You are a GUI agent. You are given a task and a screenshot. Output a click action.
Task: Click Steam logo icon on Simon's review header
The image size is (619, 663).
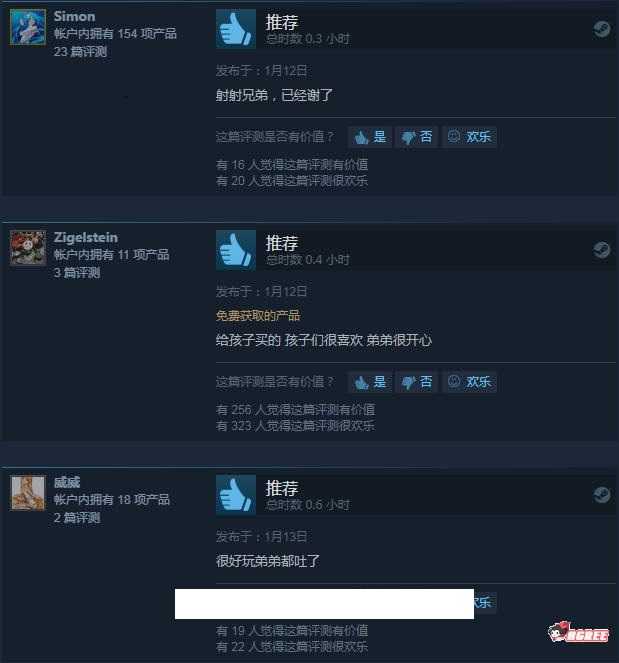coord(601,29)
